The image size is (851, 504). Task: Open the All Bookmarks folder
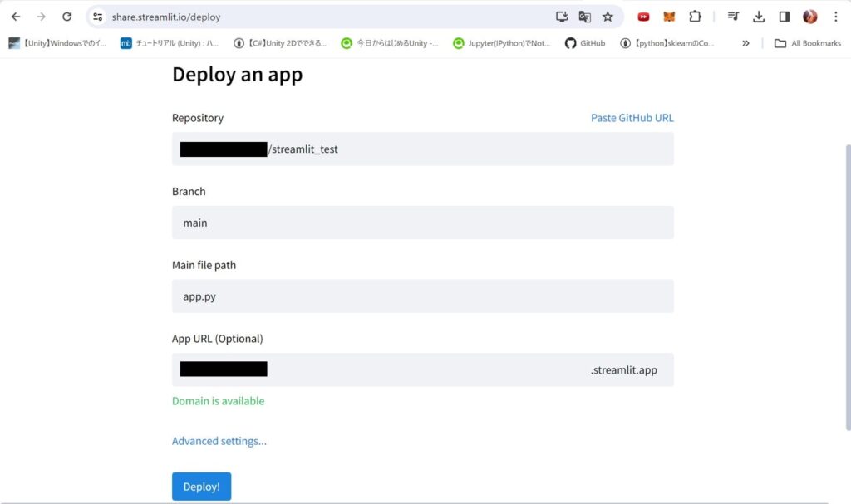[807, 43]
